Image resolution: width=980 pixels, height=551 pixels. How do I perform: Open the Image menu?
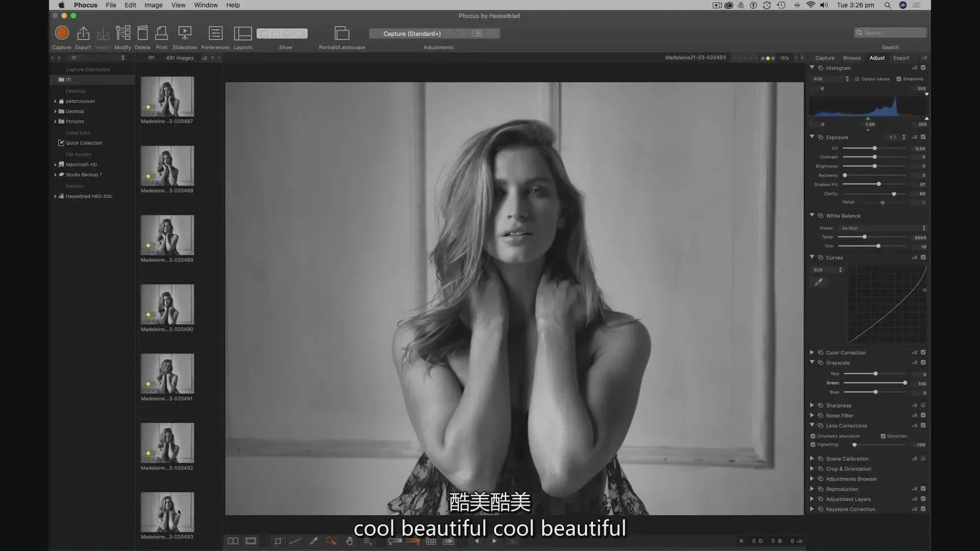[x=153, y=5]
